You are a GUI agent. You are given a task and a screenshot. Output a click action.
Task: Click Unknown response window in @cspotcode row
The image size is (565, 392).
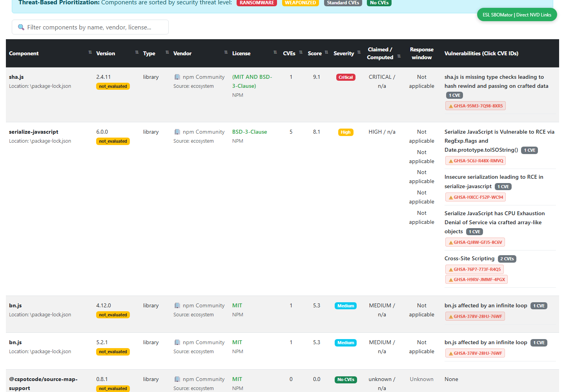(422, 379)
